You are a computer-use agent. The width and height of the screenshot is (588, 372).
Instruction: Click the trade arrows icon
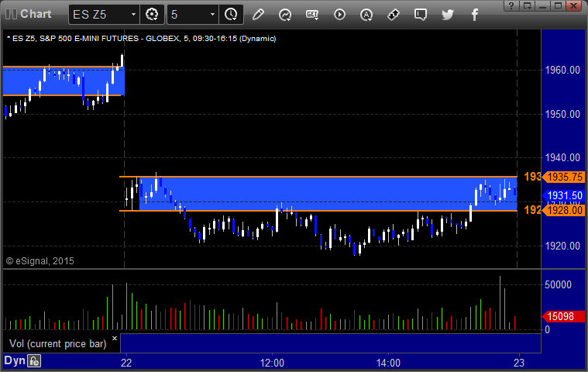(x=393, y=15)
